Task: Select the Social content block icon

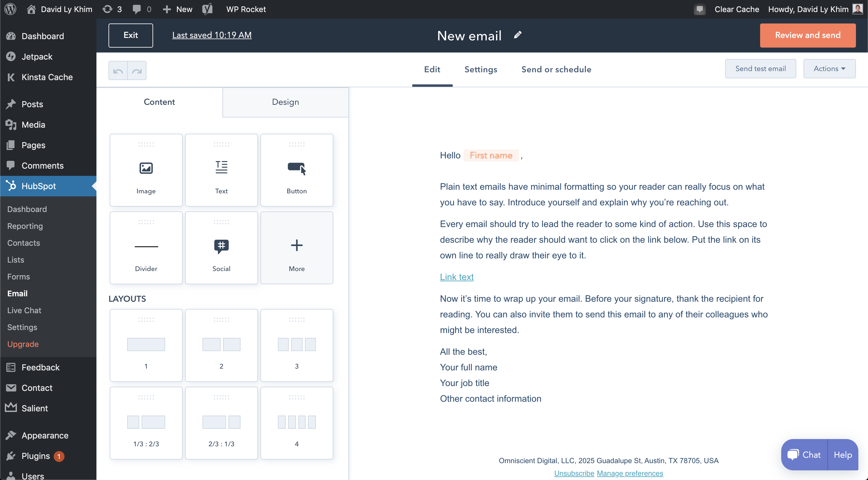Action: point(221,245)
